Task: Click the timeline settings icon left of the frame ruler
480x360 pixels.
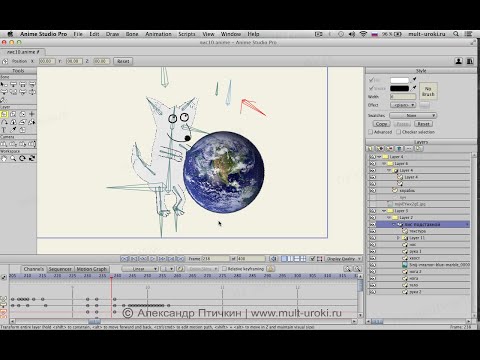Action: pos(4,277)
